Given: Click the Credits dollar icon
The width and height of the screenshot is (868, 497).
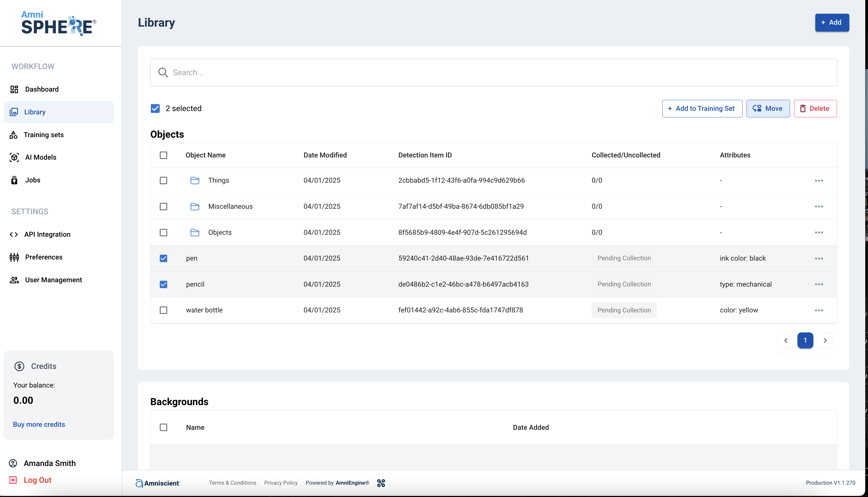Looking at the screenshot, I should coord(19,366).
